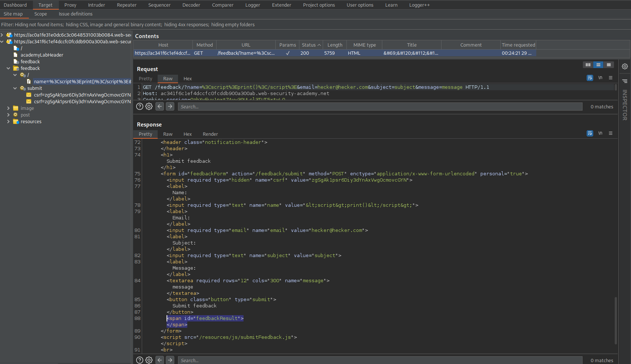This screenshot has height=364, width=631.
Task: Toggle non-printable \n characters in Response
Action: [600, 133]
